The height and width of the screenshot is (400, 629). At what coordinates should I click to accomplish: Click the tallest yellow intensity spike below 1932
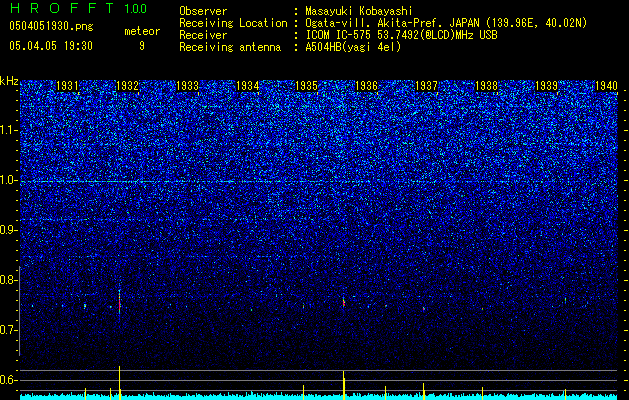click(120, 382)
